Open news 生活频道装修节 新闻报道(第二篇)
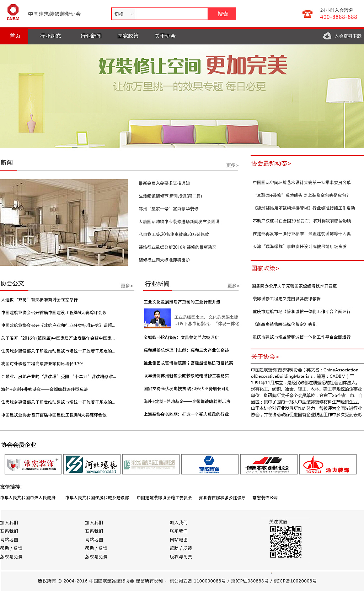Screen dimensions: 364x591 point(170,196)
